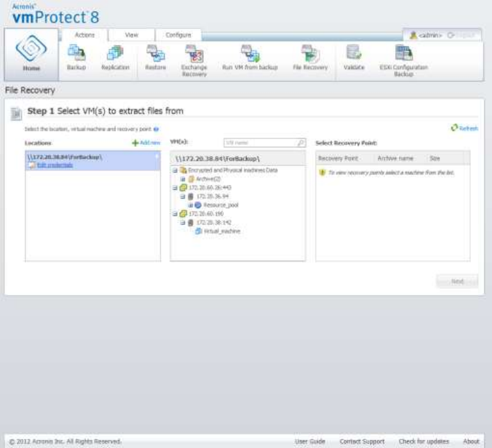The width and height of the screenshot is (492, 448).
Task: Collapse the 172.20.38.142 host node
Action: [x=183, y=222]
